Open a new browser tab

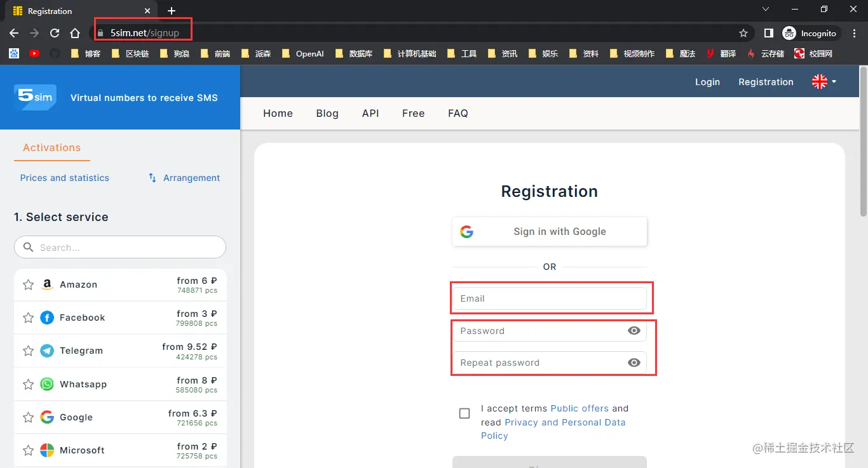click(x=172, y=11)
